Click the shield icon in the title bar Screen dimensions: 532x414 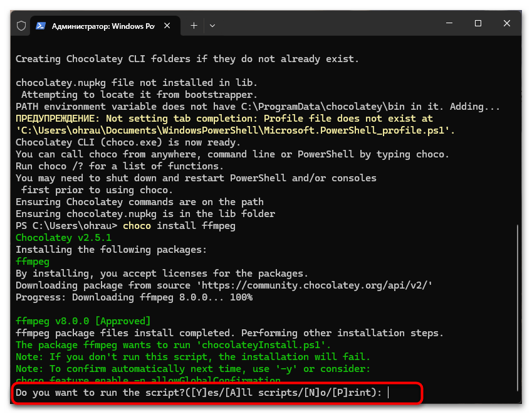[22, 24]
